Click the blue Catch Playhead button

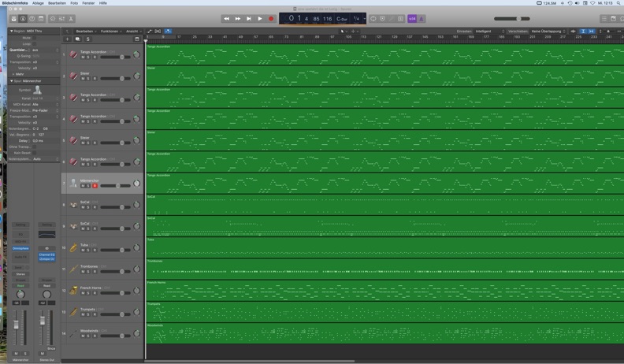[168, 31]
